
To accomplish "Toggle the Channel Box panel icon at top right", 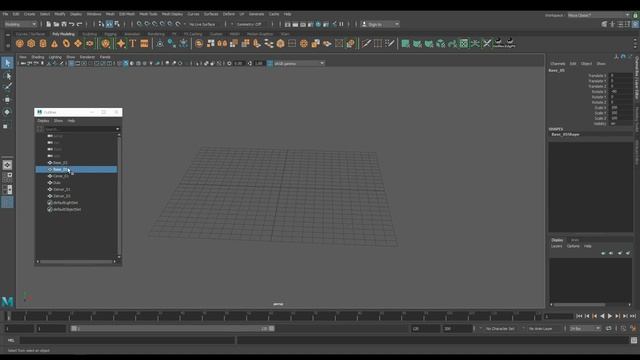I will pos(636,24).
